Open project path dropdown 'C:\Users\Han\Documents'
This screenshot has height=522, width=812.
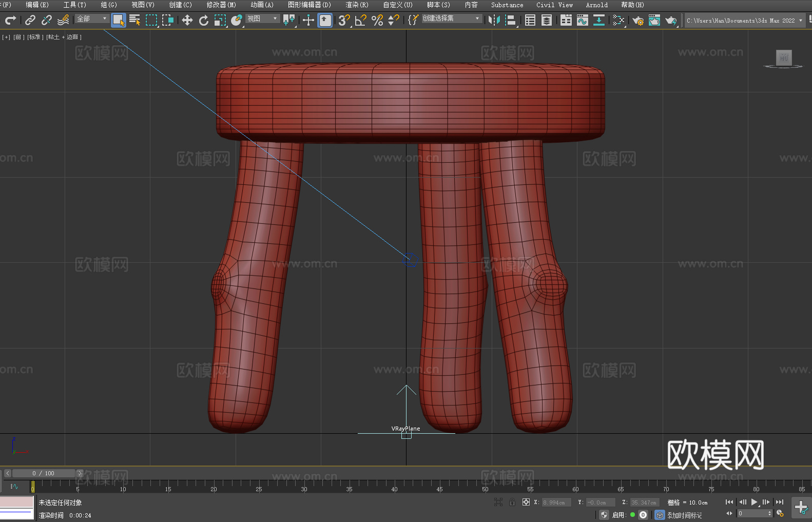click(x=744, y=20)
